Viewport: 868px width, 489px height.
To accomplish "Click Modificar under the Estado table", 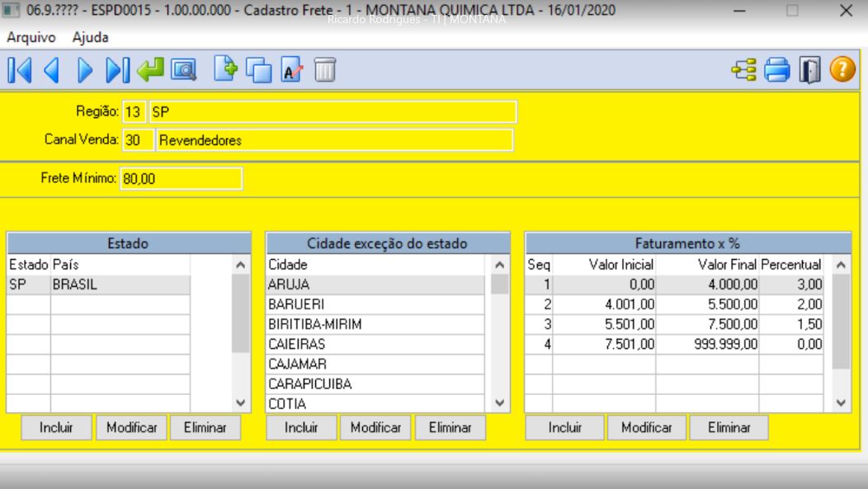I will coord(132,428).
